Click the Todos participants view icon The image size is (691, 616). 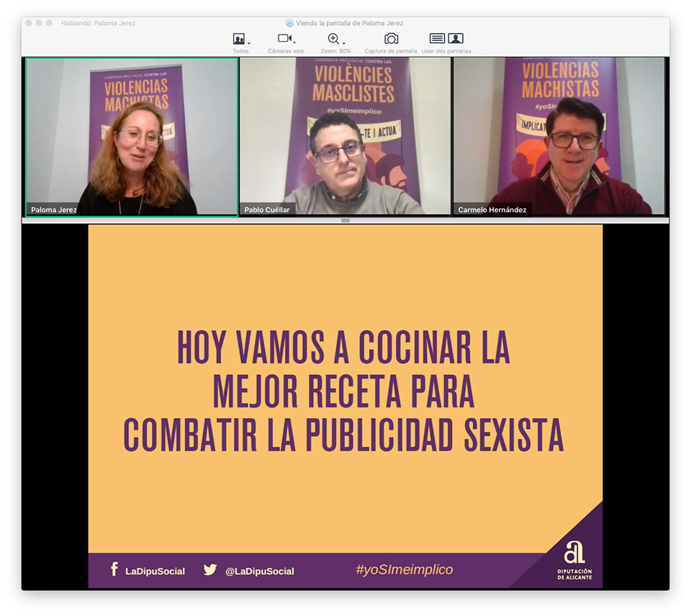[238, 39]
